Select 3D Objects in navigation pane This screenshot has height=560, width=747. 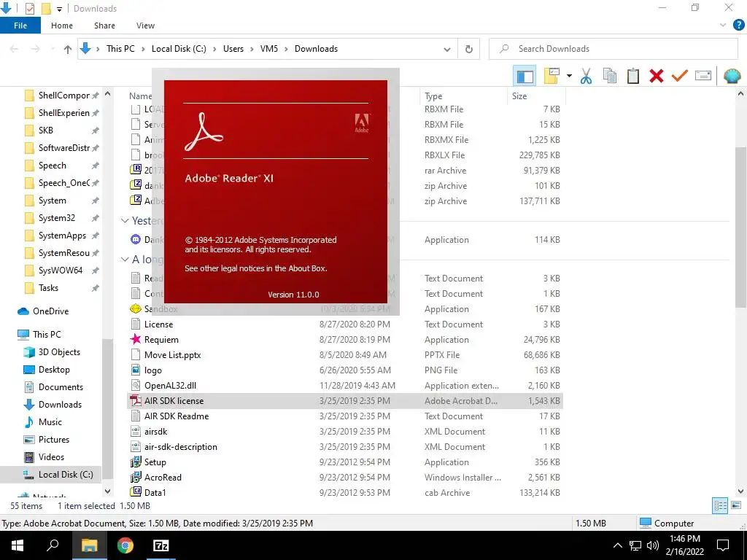click(x=59, y=352)
